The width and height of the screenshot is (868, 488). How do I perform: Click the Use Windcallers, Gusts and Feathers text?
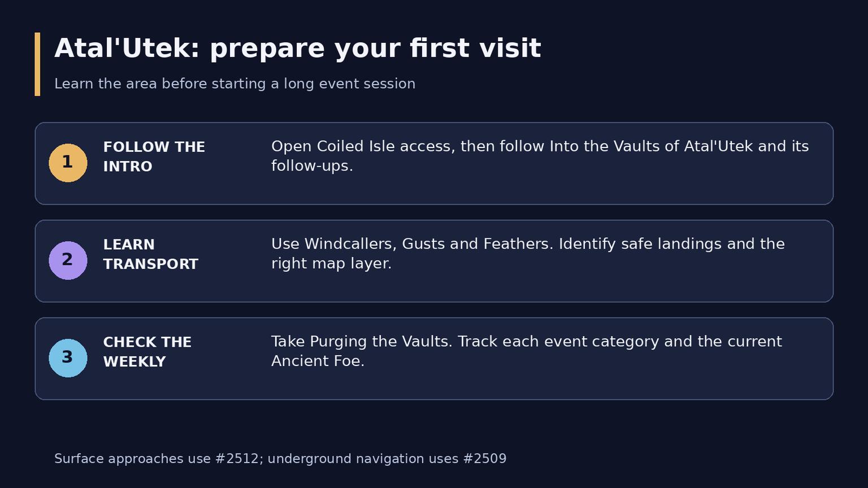click(x=528, y=254)
